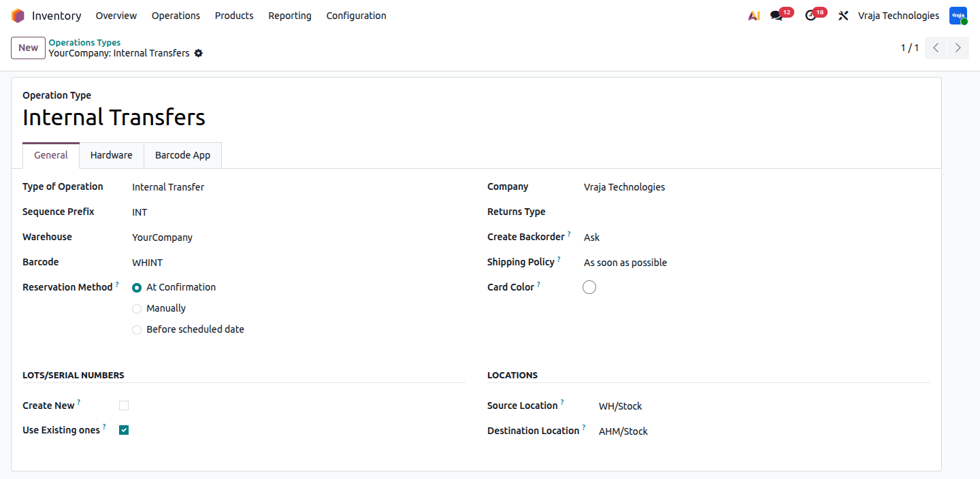Go to previous record arrow
The width and height of the screenshot is (980, 479).
pos(936,48)
